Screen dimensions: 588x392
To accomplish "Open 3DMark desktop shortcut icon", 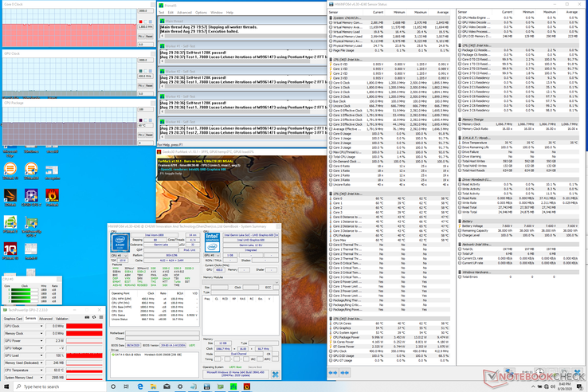I will [10, 198].
